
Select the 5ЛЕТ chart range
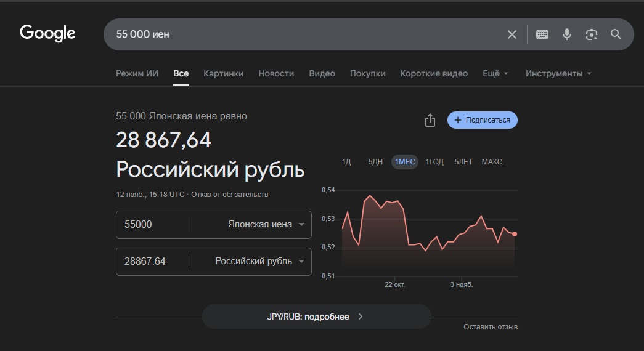[463, 162]
